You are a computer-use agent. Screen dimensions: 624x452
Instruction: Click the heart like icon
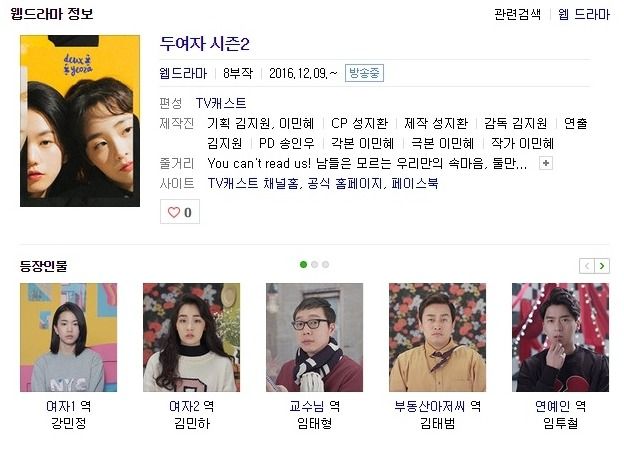(174, 212)
